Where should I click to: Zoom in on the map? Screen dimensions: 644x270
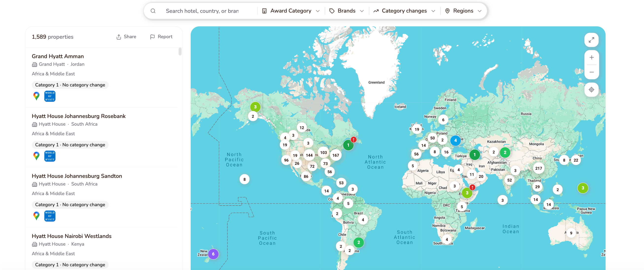coord(592,57)
